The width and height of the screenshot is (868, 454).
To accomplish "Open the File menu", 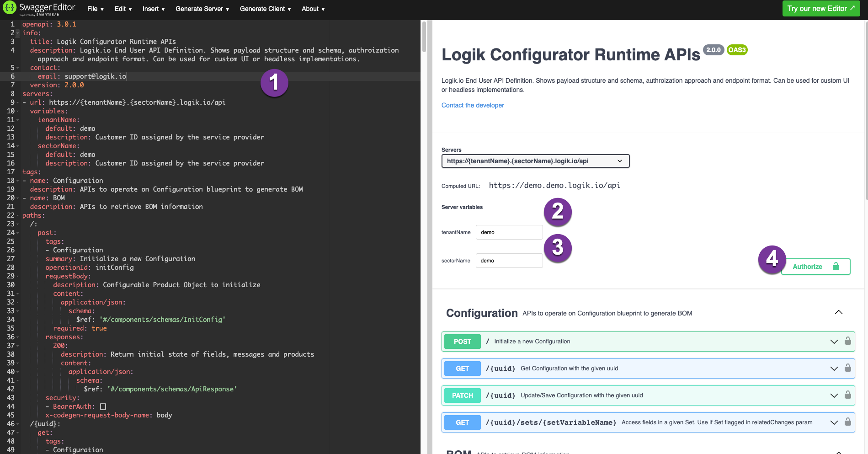I will 95,9.
